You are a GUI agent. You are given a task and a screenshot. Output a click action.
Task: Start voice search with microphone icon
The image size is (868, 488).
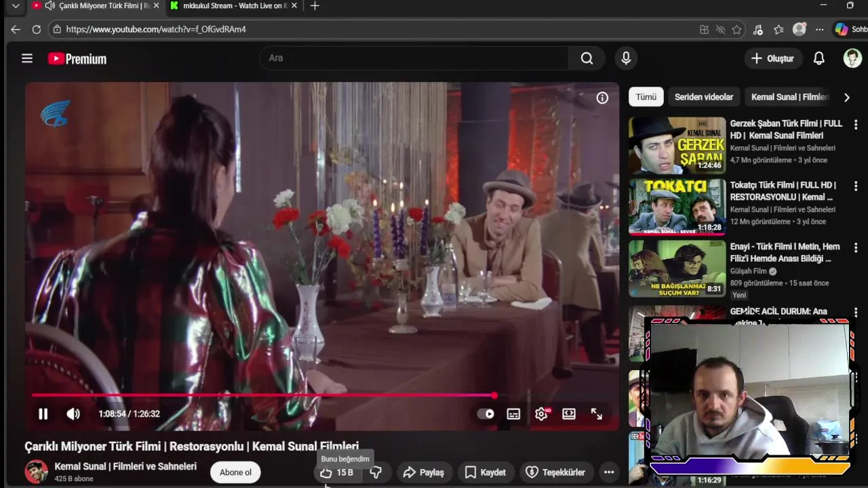(x=626, y=58)
